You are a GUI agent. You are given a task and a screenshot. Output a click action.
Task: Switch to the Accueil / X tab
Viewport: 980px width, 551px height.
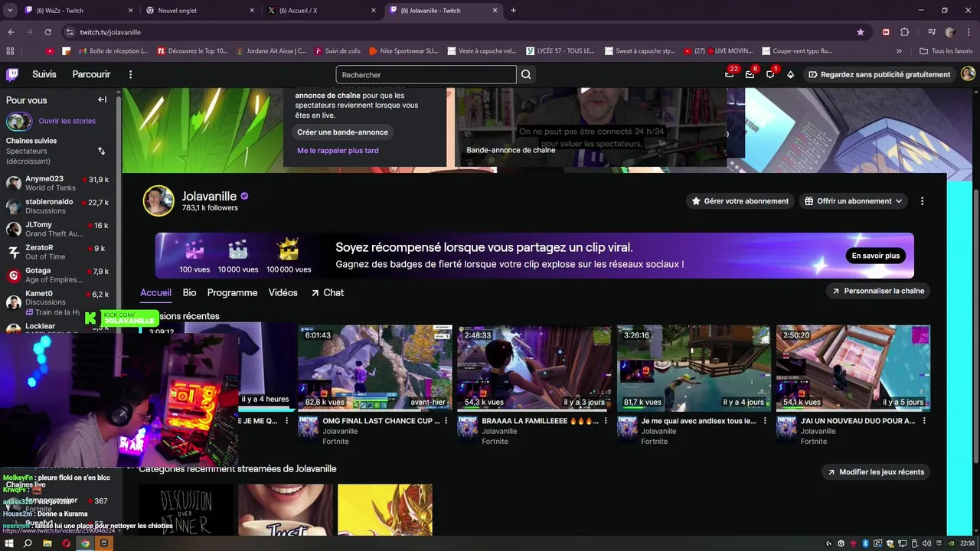click(x=322, y=11)
